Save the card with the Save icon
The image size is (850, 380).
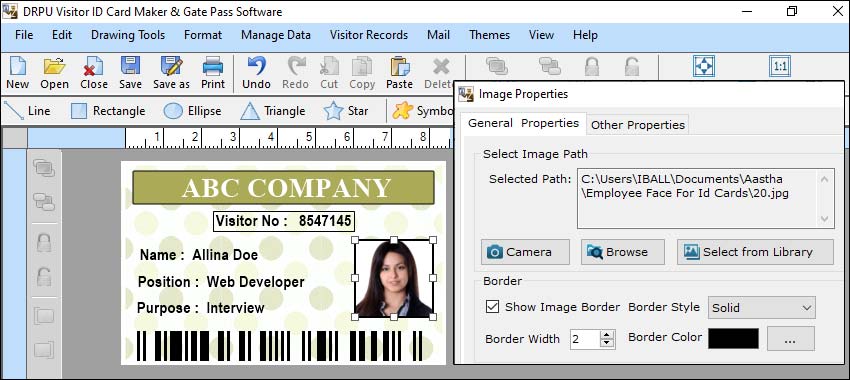130,73
